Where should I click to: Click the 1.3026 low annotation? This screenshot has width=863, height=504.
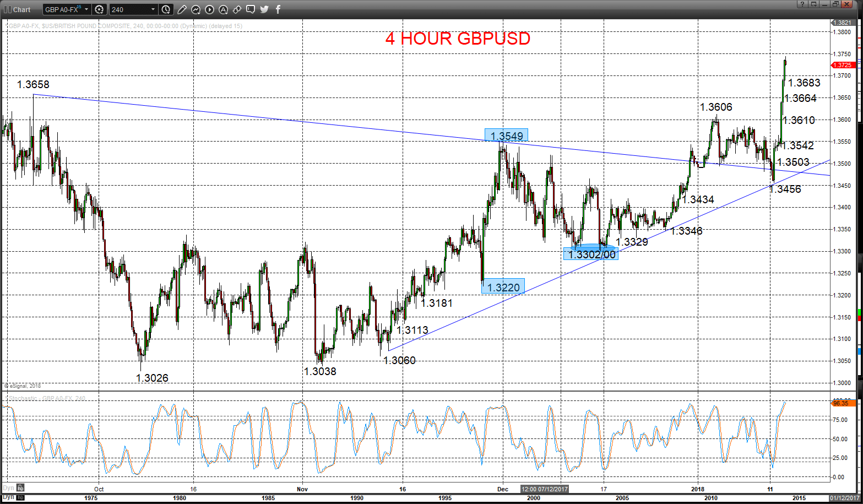tap(152, 378)
